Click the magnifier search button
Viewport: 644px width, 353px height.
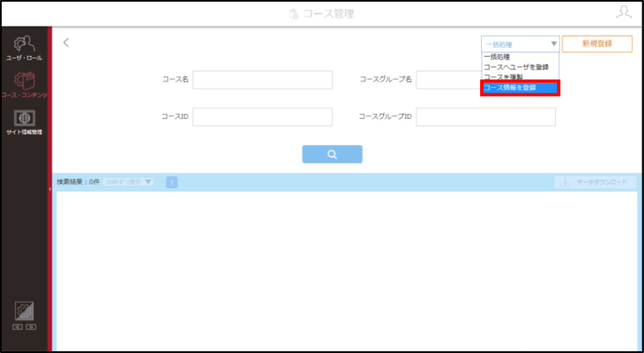332,154
